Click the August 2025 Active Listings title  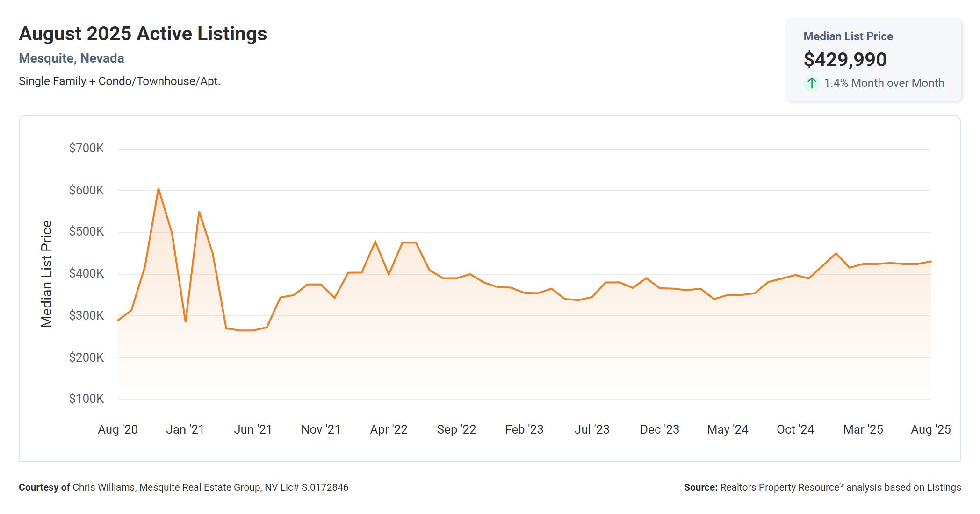click(143, 34)
